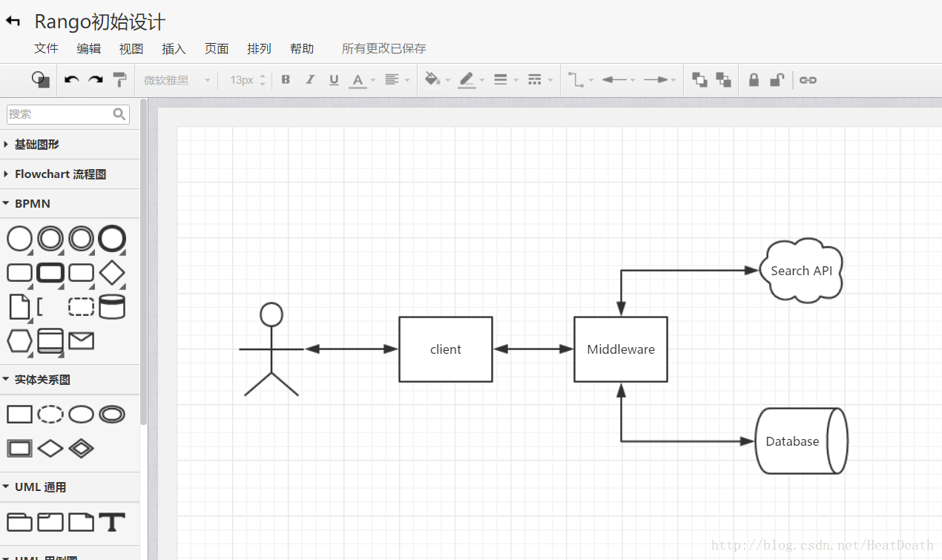
Task: Open the 文件 menu
Action: pyautogui.click(x=46, y=49)
